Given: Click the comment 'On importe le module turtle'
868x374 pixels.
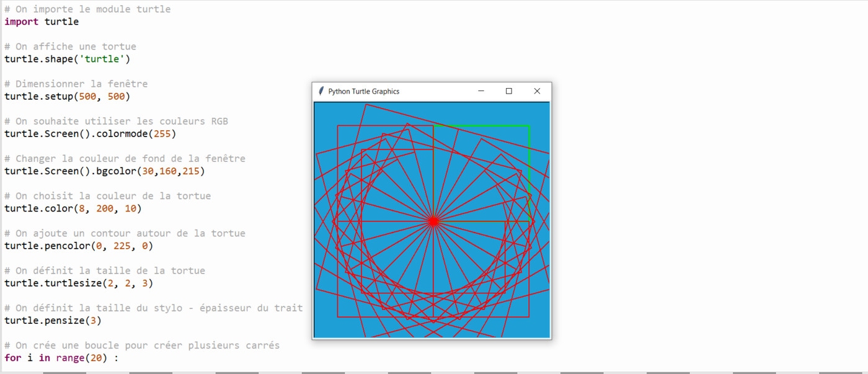Looking at the screenshot, I should pyautogui.click(x=87, y=9).
